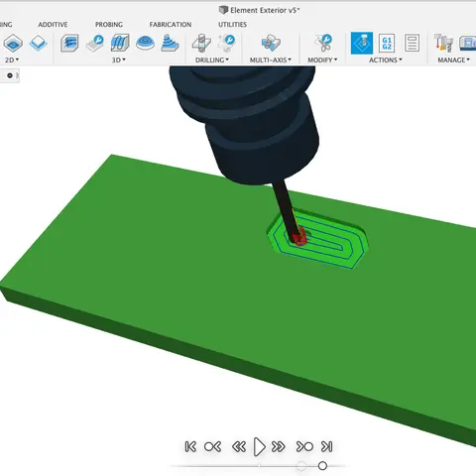Select the 3D Pocket Clearing icon

[95, 43]
